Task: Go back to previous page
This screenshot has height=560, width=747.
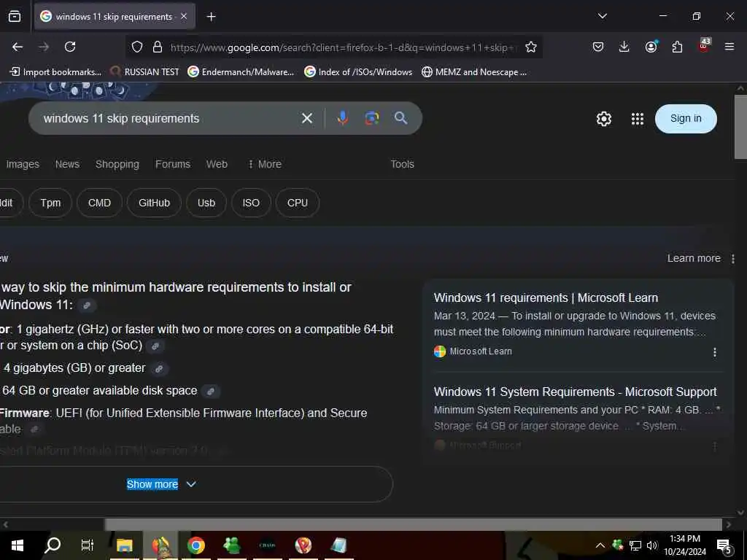Action: (x=18, y=47)
